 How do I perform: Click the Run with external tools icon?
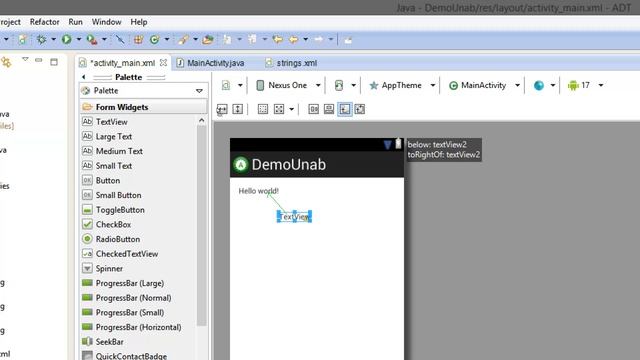pos(92,39)
